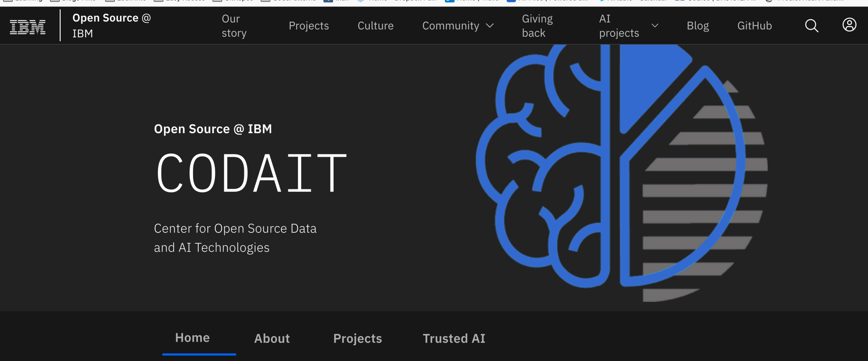This screenshot has width=868, height=361.
Task: Open the user profile icon
Action: click(x=849, y=25)
